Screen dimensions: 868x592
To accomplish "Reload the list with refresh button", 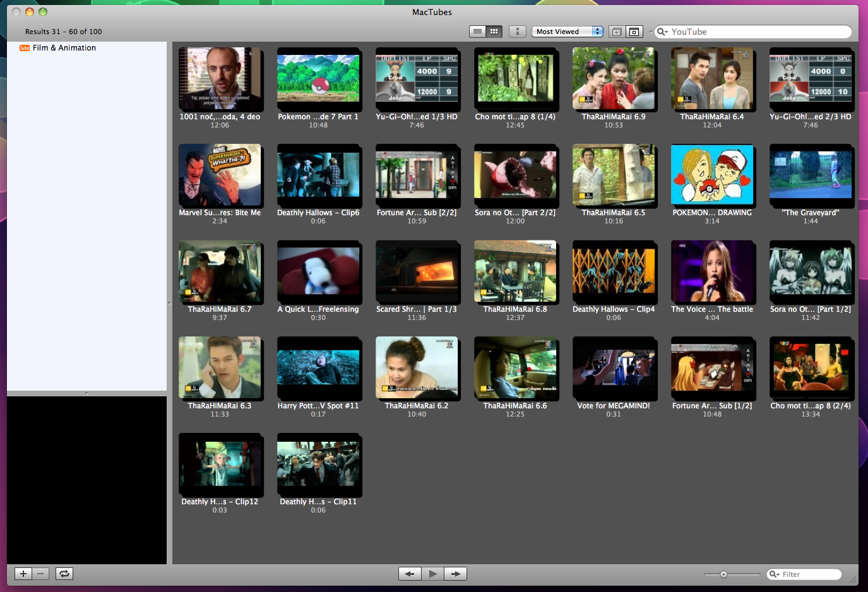I will pyautogui.click(x=64, y=574).
